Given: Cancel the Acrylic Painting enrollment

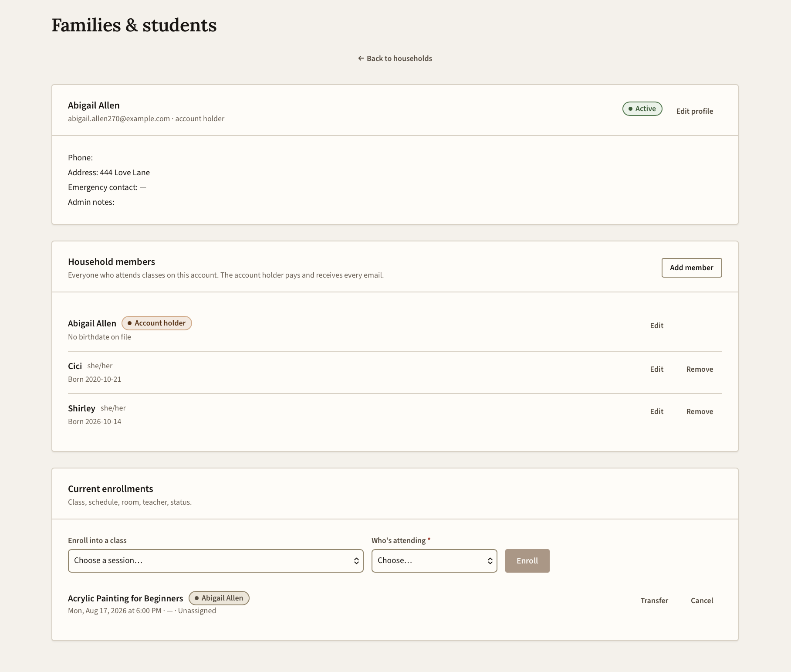Looking at the screenshot, I should coord(702,601).
